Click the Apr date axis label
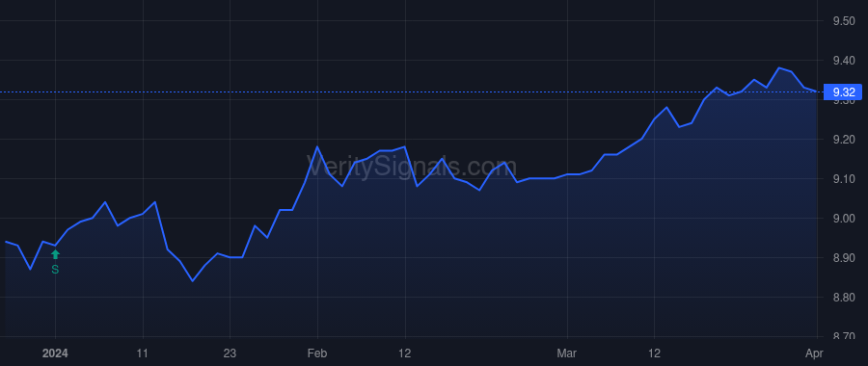This screenshot has height=366, width=868. click(x=814, y=353)
